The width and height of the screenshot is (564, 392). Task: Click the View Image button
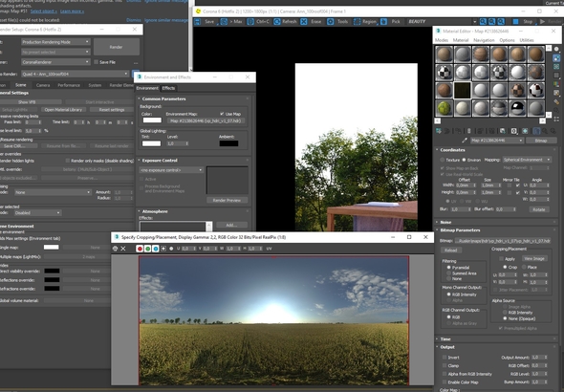(534, 258)
